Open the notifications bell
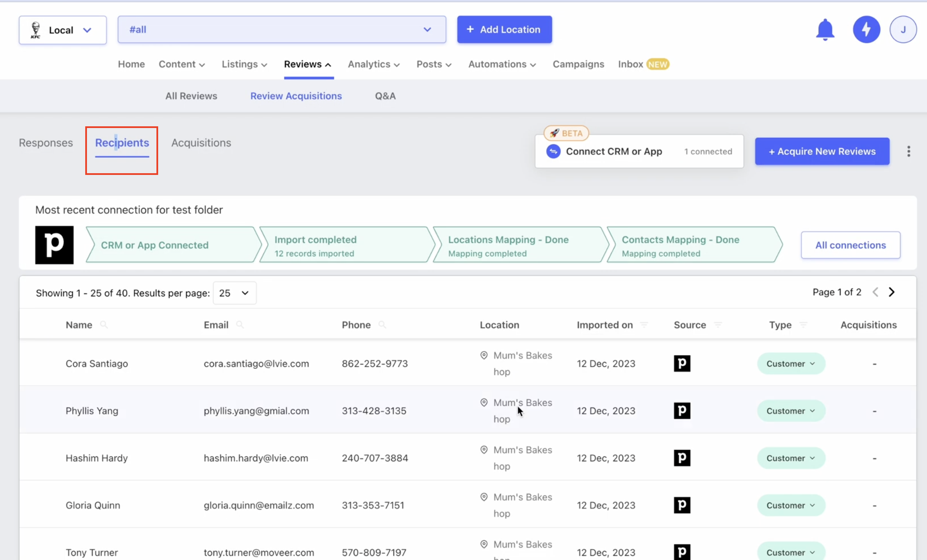Image resolution: width=927 pixels, height=560 pixels. 825,29
